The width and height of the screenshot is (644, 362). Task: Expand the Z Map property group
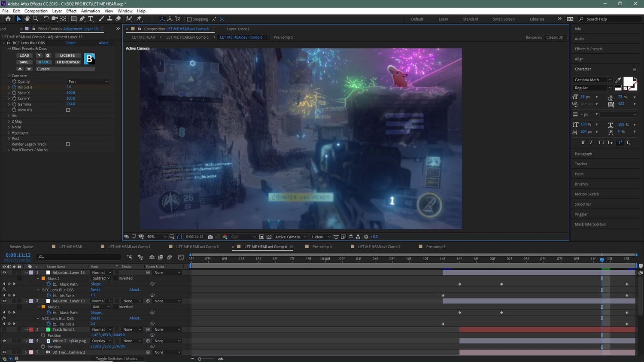coord(9,122)
